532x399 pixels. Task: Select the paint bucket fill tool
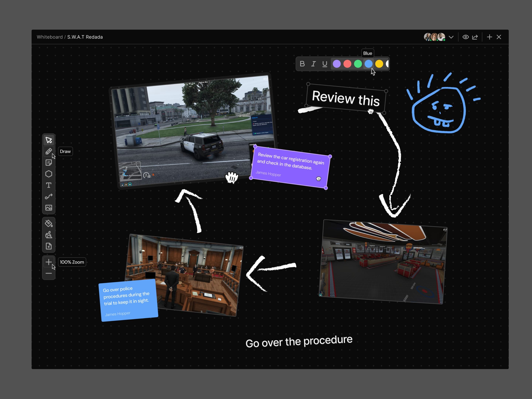[x=49, y=224]
